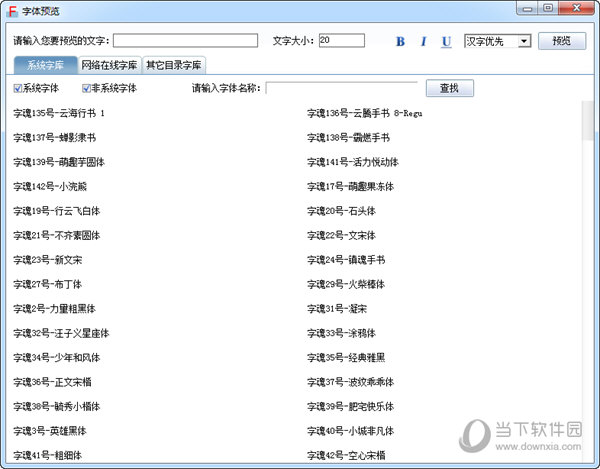The image size is (600, 469).
Task: Select font 字魂42号-空心宋楷
Action: (x=346, y=456)
